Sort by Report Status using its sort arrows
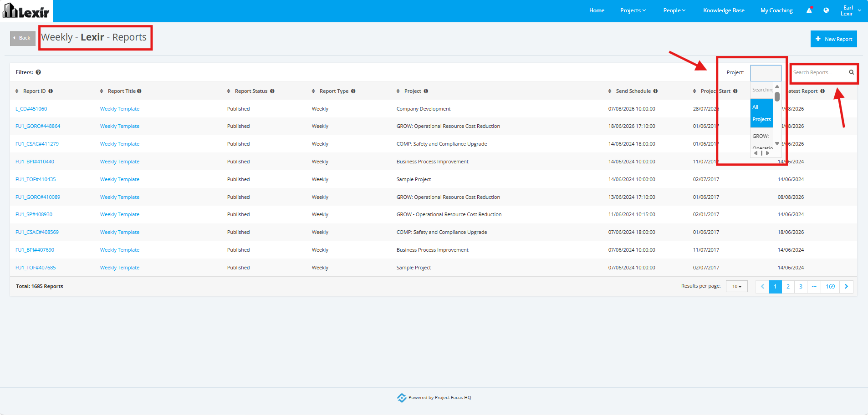 (229, 91)
